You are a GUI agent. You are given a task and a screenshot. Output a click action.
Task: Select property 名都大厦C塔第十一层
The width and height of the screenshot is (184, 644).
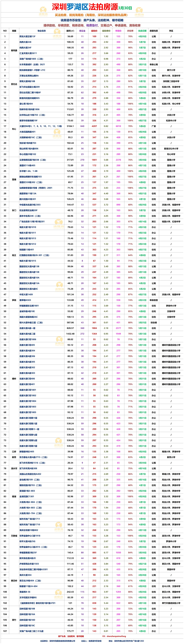coord(29,429)
